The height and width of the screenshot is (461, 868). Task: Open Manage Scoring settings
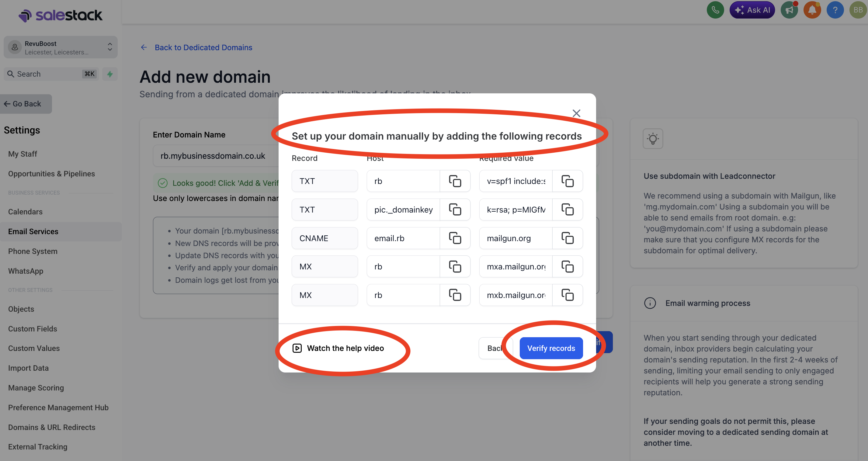(x=36, y=388)
